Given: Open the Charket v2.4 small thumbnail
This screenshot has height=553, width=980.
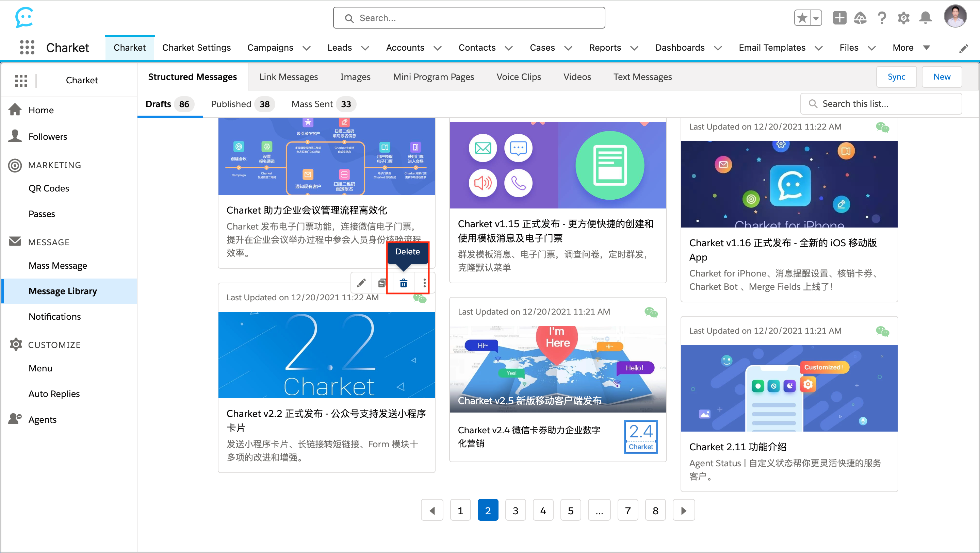Looking at the screenshot, I should pyautogui.click(x=641, y=437).
